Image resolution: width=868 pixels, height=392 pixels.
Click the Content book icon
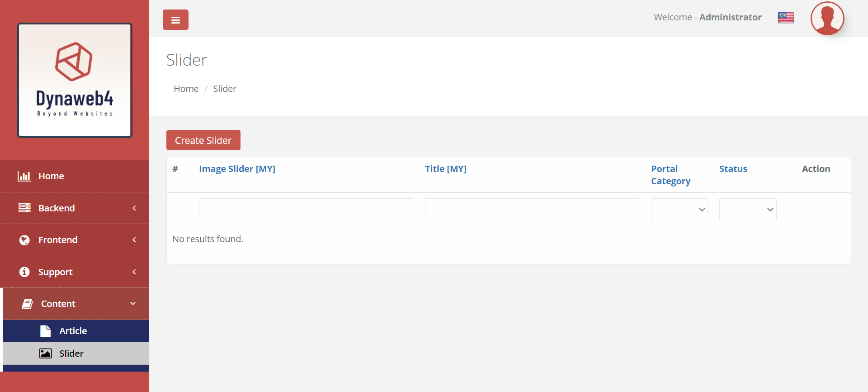(27, 304)
